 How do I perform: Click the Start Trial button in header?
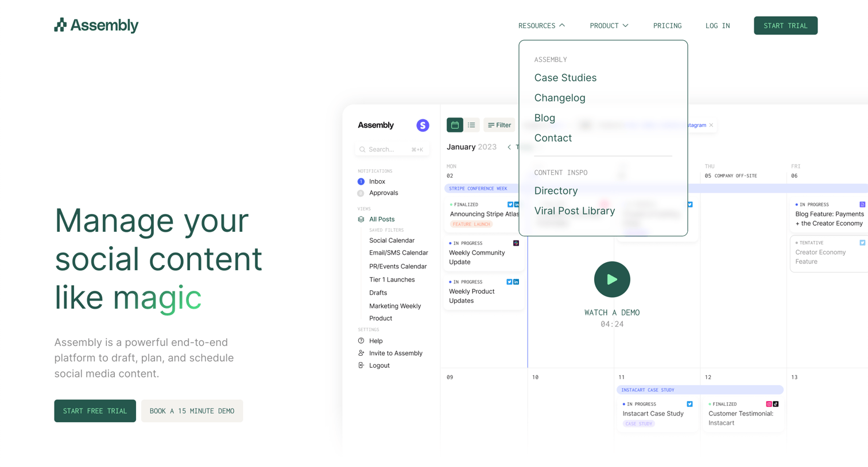click(785, 26)
